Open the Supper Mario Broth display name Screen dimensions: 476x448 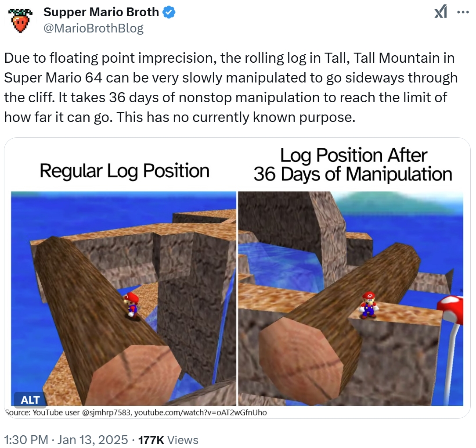pyautogui.click(x=101, y=12)
